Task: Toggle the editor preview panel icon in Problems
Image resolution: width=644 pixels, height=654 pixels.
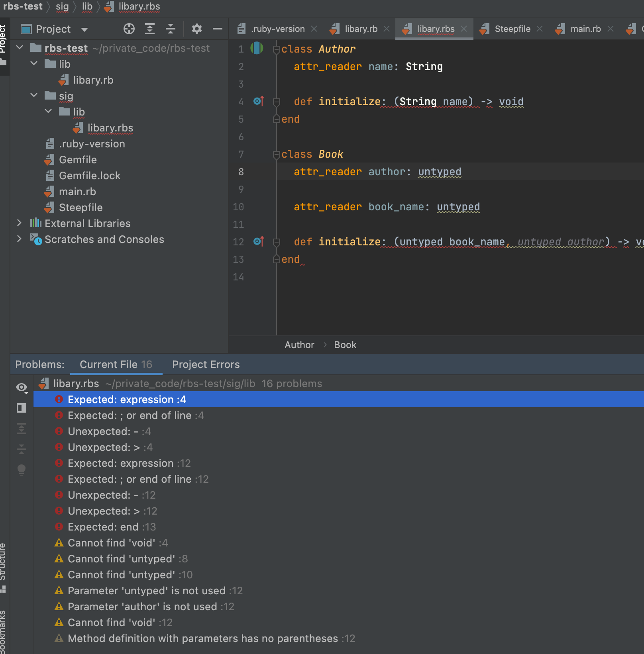Action: click(x=22, y=408)
